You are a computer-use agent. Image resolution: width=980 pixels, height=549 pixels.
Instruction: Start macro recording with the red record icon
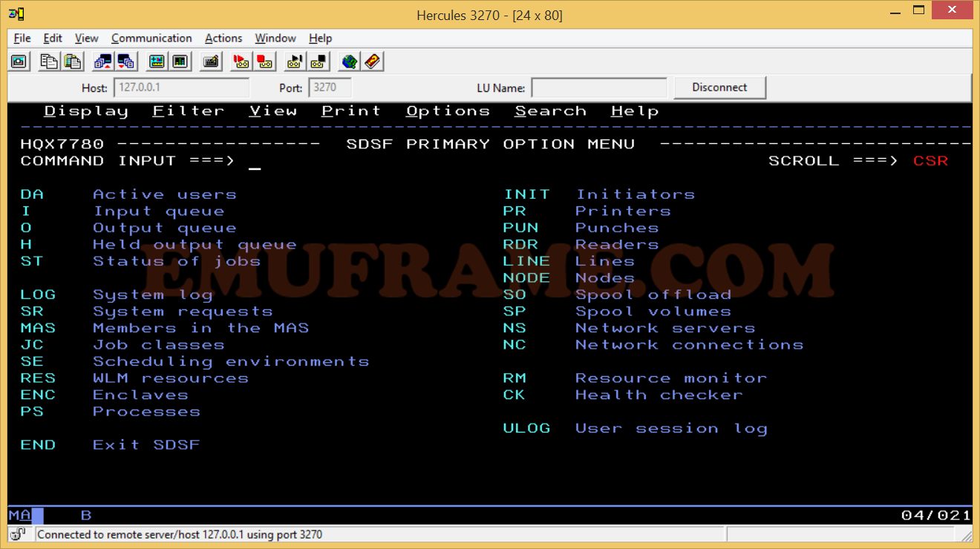[x=264, y=61]
